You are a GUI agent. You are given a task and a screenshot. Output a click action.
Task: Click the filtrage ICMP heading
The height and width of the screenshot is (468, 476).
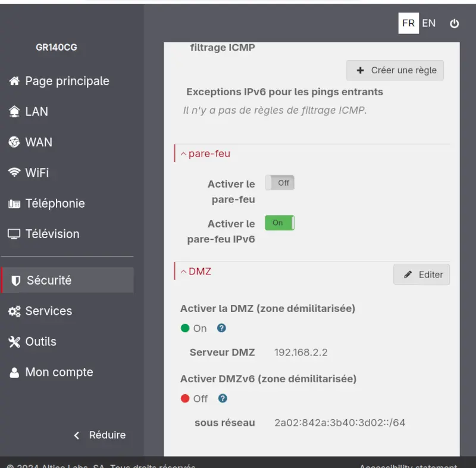(x=223, y=48)
